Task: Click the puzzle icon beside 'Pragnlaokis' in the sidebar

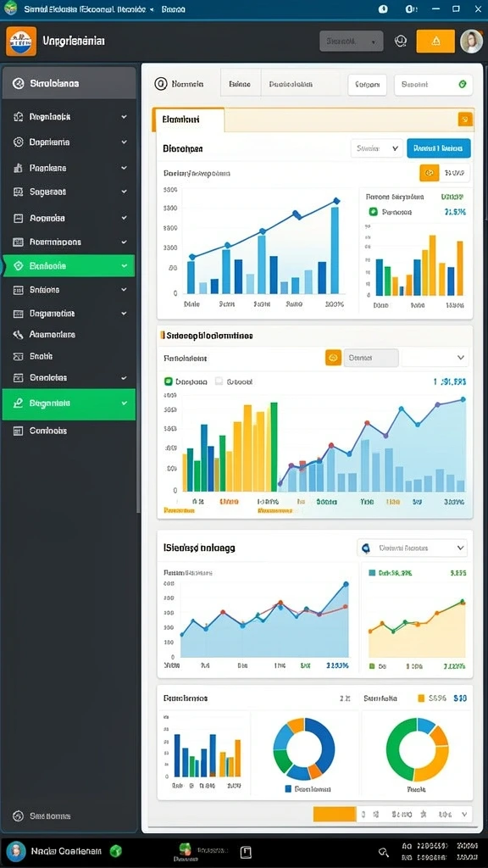Action: click(19, 117)
